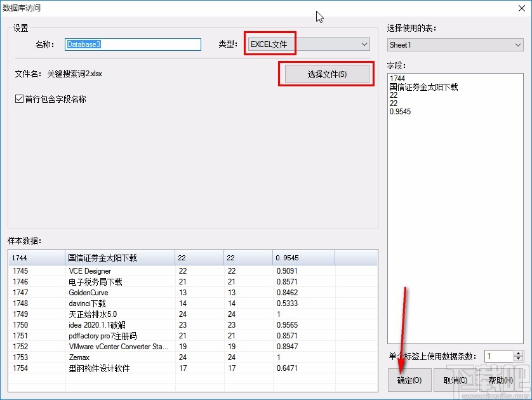Click the 0.9091 value cell

(x=304, y=271)
